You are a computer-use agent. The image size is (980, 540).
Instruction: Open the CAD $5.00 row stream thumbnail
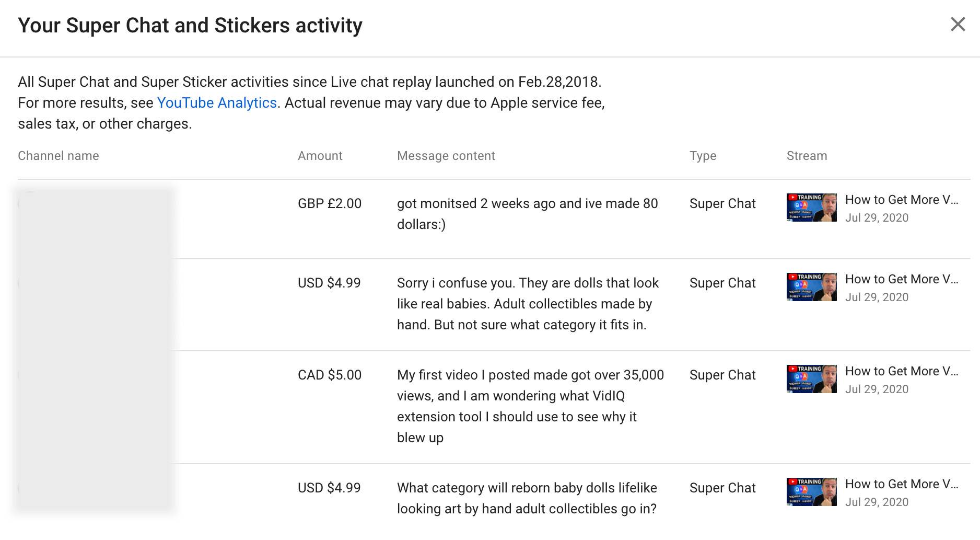click(x=811, y=379)
